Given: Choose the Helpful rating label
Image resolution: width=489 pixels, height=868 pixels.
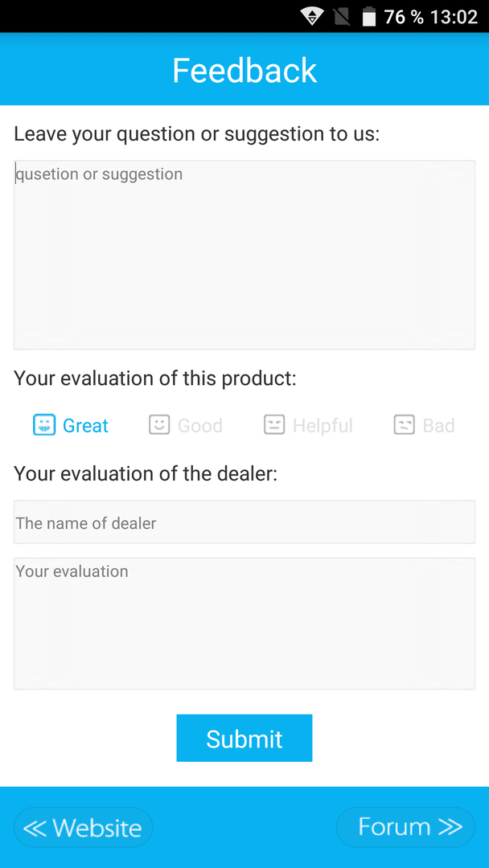Looking at the screenshot, I should 323,426.
